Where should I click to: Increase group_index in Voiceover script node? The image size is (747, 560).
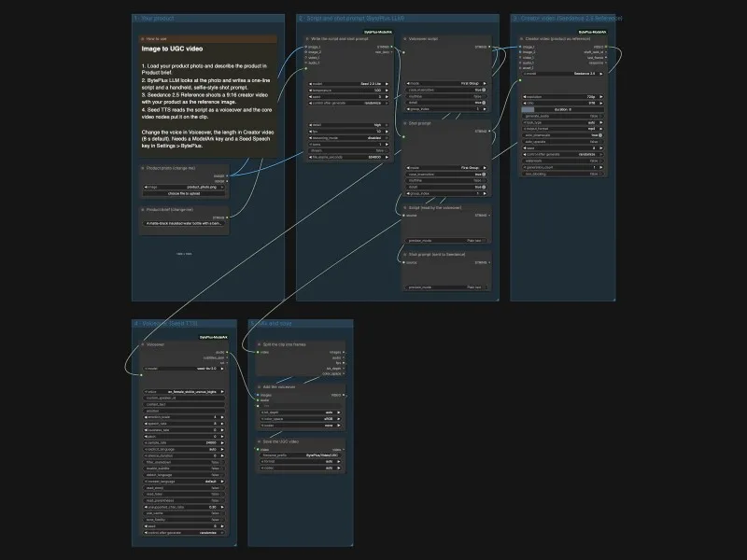point(485,109)
